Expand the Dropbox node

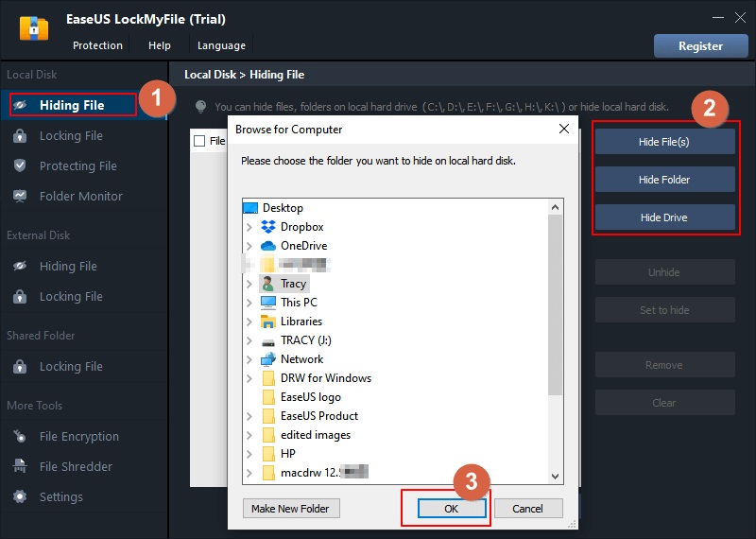[249, 227]
